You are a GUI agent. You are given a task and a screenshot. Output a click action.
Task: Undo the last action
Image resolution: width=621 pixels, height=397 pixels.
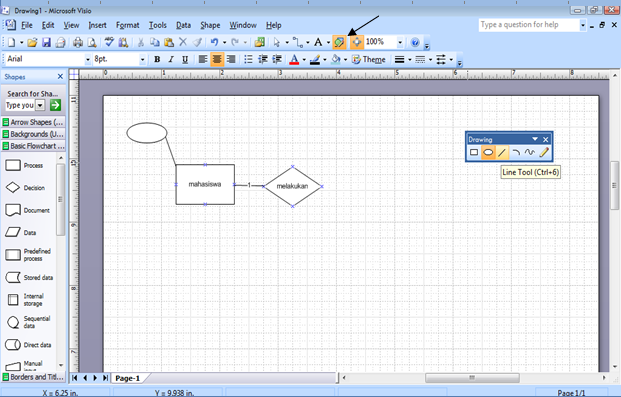click(214, 42)
